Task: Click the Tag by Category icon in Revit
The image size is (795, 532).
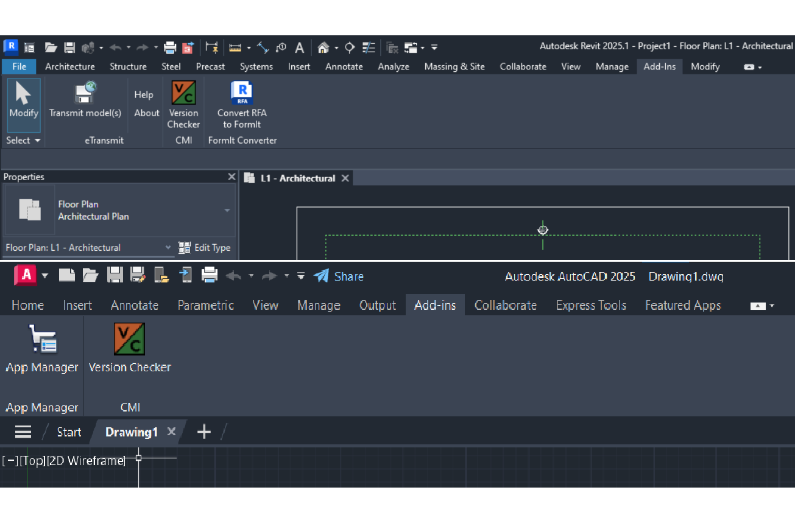Action: [x=281, y=47]
